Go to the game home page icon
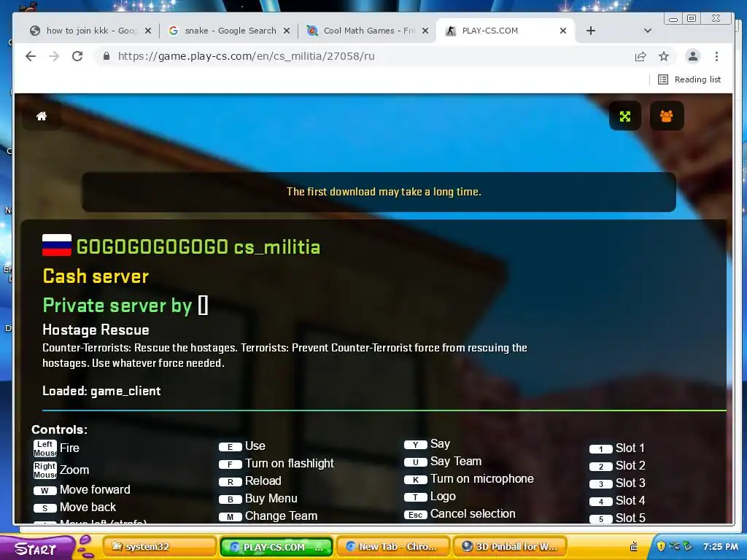 [x=42, y=116]
